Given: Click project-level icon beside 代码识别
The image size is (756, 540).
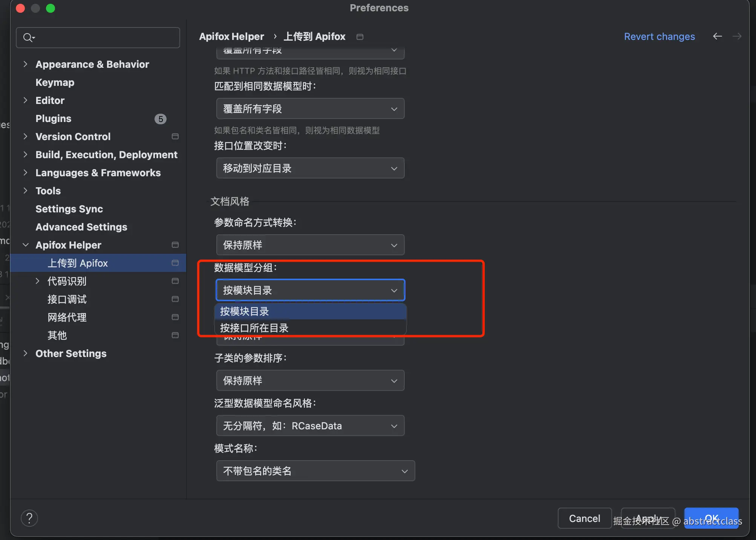Looking at the screenshot, I should (175, 281).
